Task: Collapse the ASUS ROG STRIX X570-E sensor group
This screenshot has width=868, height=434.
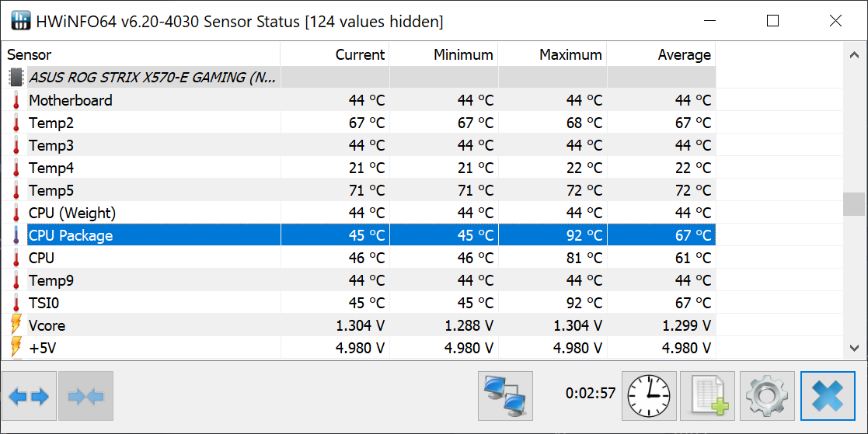Action: [x=16, y=78]
